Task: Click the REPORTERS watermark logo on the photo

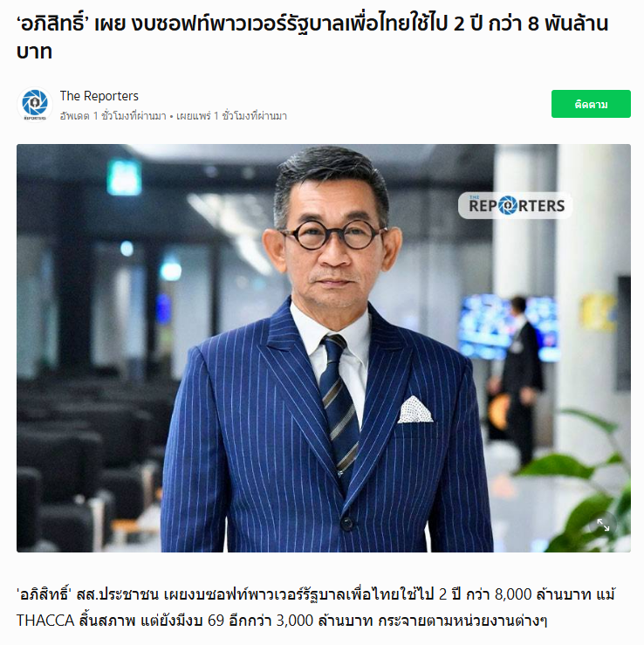Action: tap(515, 205)
